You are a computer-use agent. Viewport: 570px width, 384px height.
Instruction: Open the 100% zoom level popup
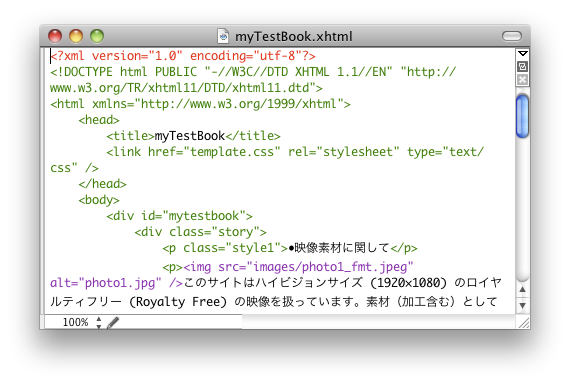(x=76, y=322)
